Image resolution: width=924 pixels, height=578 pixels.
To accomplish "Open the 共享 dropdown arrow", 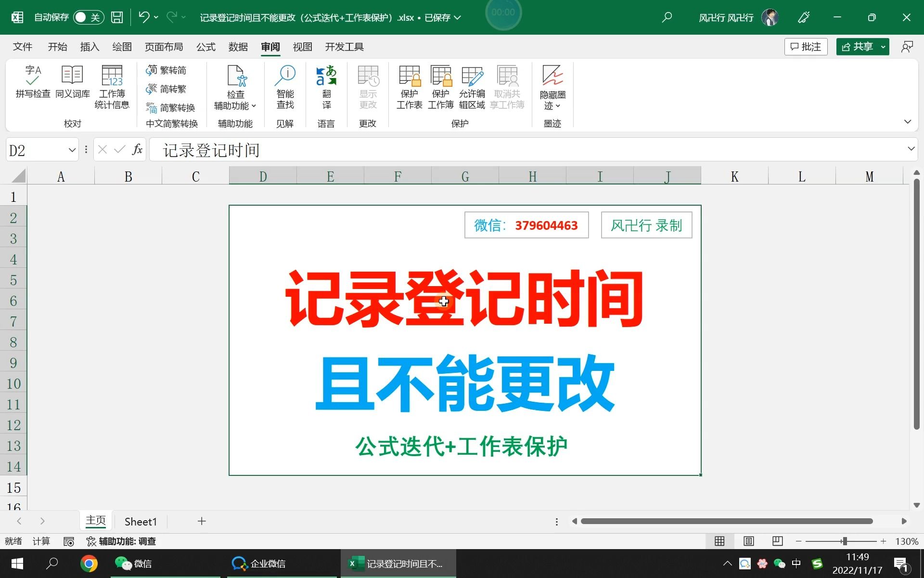I will pos(883,46).
